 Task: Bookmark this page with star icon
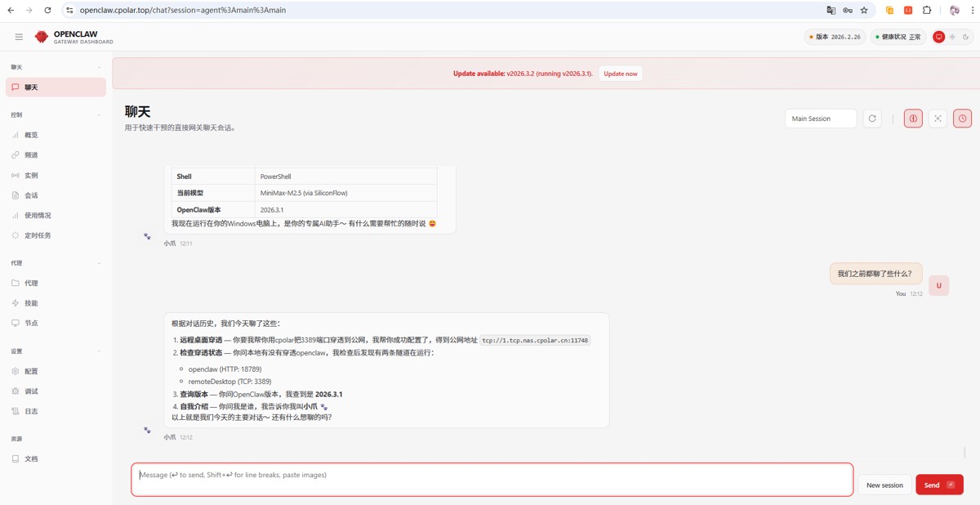[864, 10]
